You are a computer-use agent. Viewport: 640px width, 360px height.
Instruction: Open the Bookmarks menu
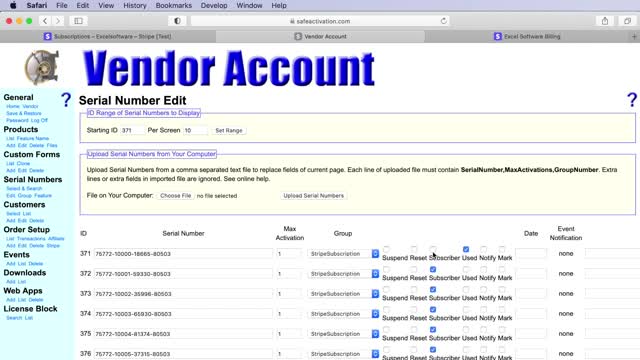tap(173, 5)
